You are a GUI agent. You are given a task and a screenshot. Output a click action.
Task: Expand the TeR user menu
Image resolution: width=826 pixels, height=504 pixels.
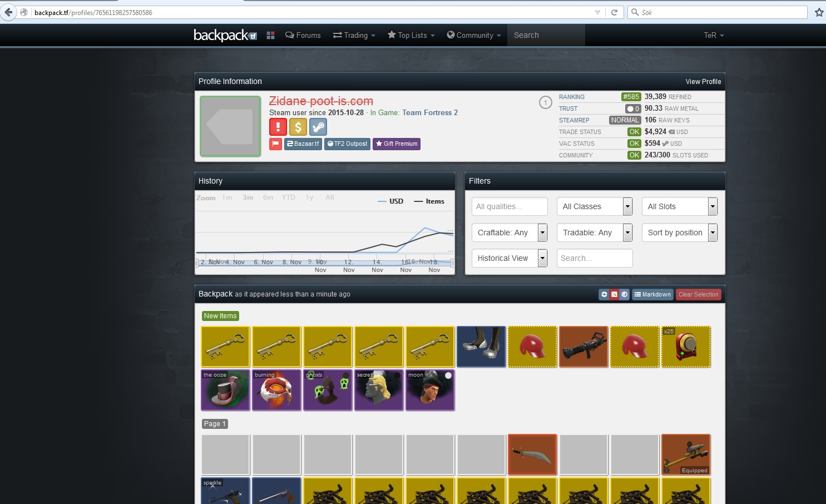pos(714,35)
